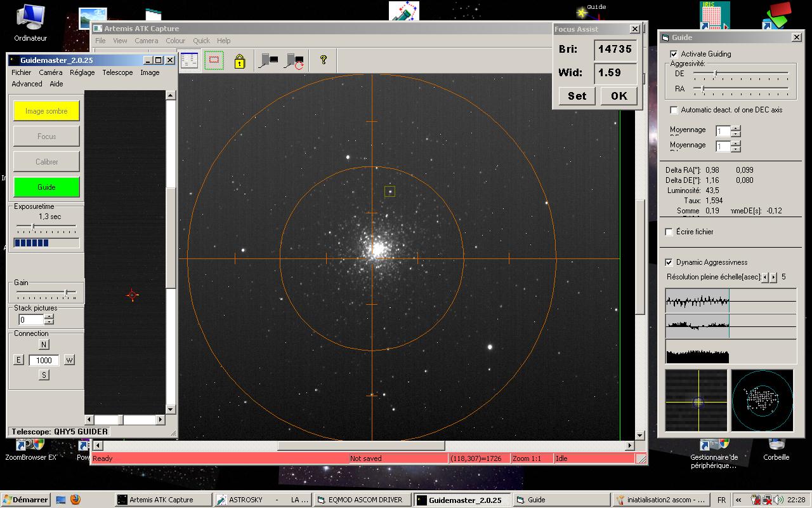The height and width of the screenshot is (508, 812).
Task: Click the yellow Image sombre button
Action: 46,111
